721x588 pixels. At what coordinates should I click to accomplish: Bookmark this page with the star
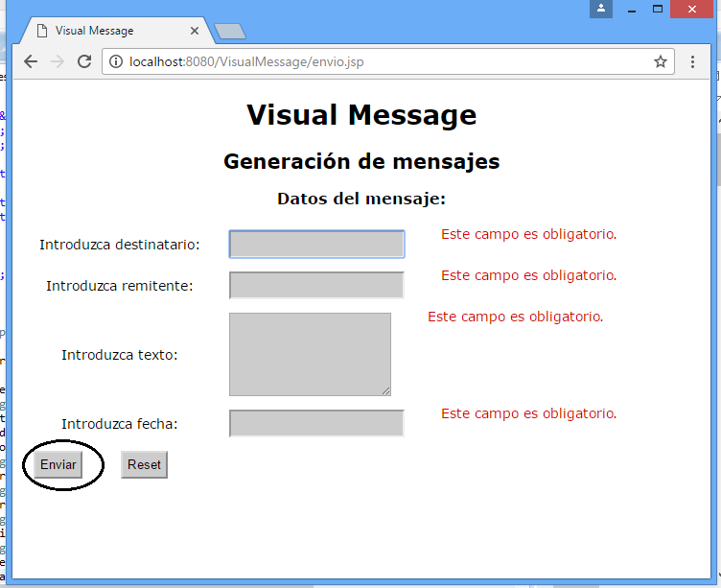[661, 61]
